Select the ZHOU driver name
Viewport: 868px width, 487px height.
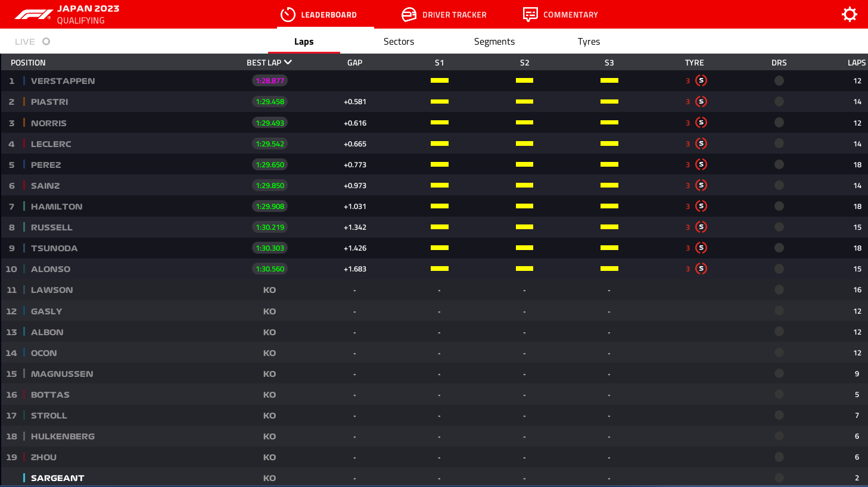point(43,457)
